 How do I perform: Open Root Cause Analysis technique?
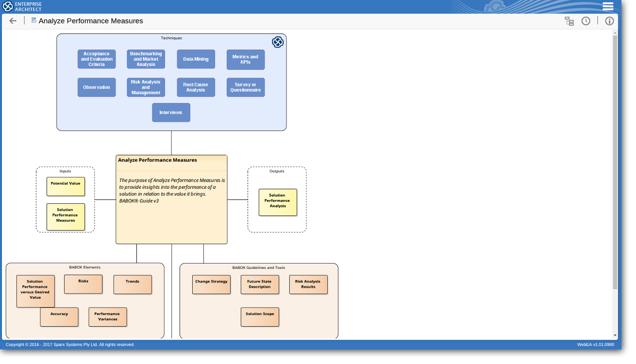(196, 87)
